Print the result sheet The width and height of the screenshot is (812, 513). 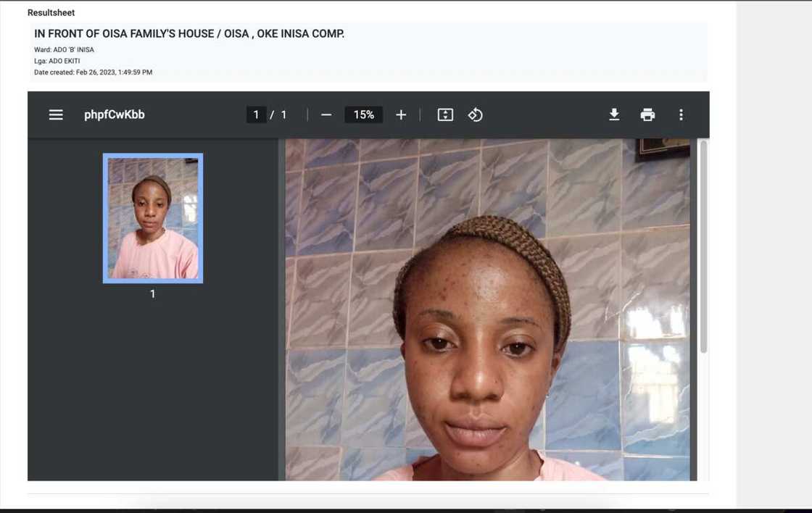click(x=647, y=114)
